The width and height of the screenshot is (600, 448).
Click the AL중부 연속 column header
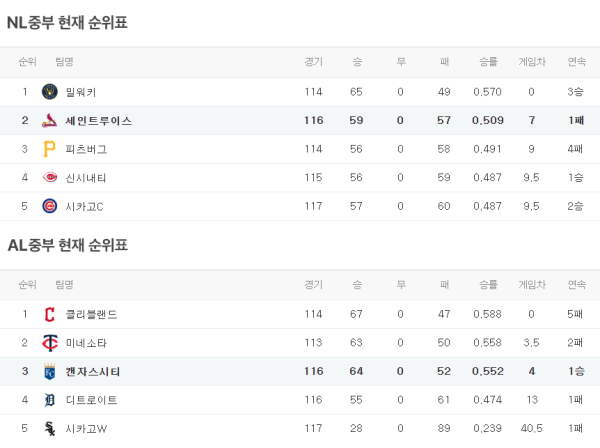click(x=576, y=284)
